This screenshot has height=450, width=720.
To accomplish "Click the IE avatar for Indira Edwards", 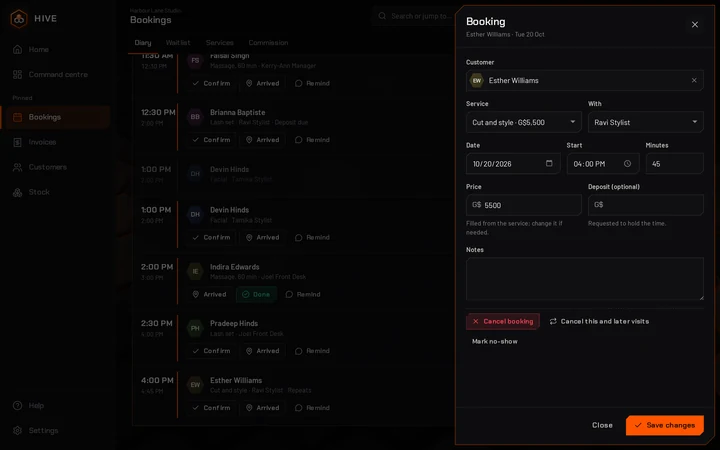I will click(x=195, y=271).
